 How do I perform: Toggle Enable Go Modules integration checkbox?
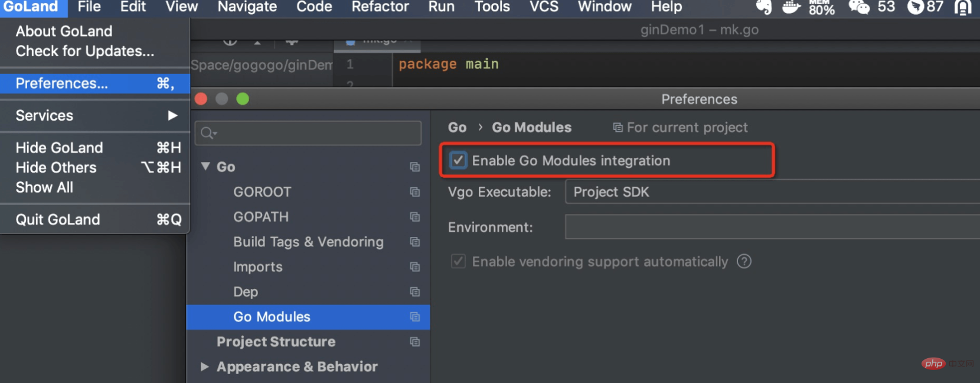click(458, 160)
